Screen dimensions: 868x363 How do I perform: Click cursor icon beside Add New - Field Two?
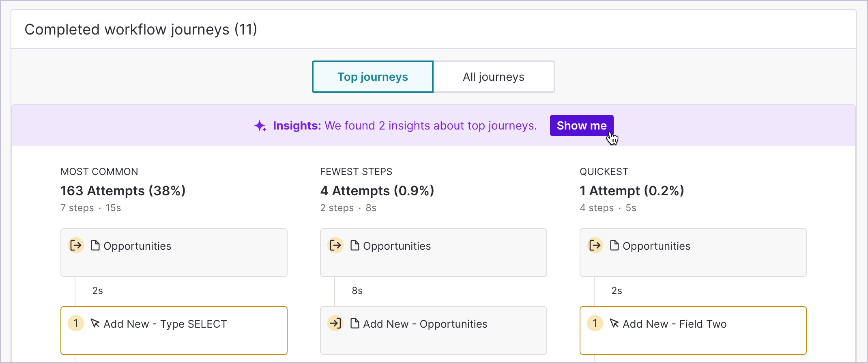[x=614, y=323]
